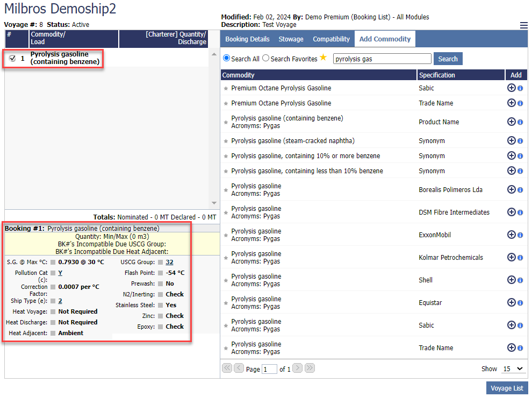Click the hamburger menu icon near Description
This screenshot has width=532, height=397.
tap(523, 25)
